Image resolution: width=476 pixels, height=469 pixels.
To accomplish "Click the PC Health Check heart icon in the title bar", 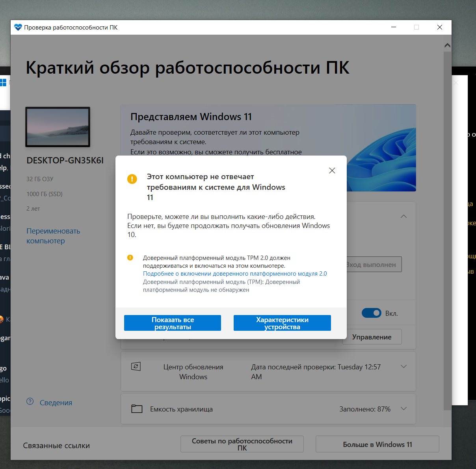I will (18, 27).
